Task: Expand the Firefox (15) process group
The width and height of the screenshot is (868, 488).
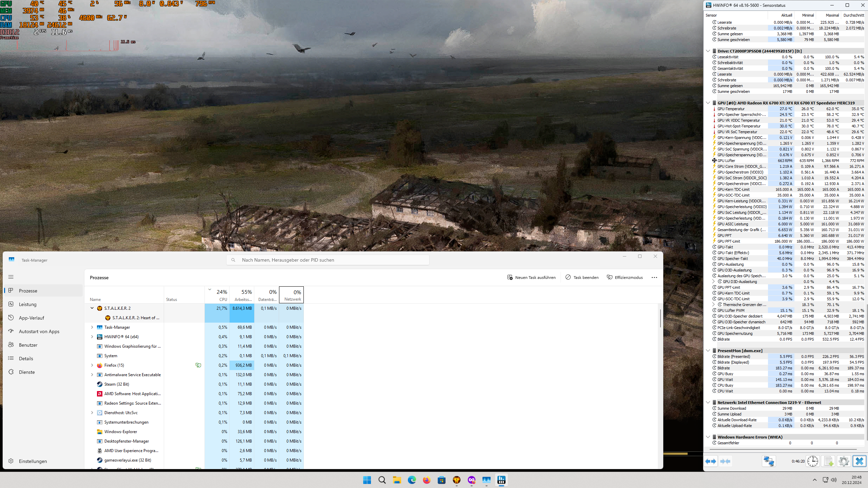Action: 92,365
